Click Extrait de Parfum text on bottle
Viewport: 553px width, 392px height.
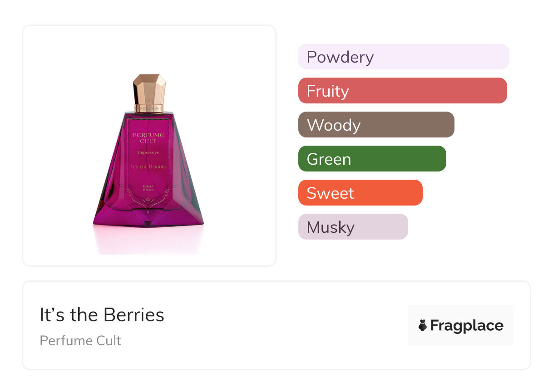(x=150, y=188)
